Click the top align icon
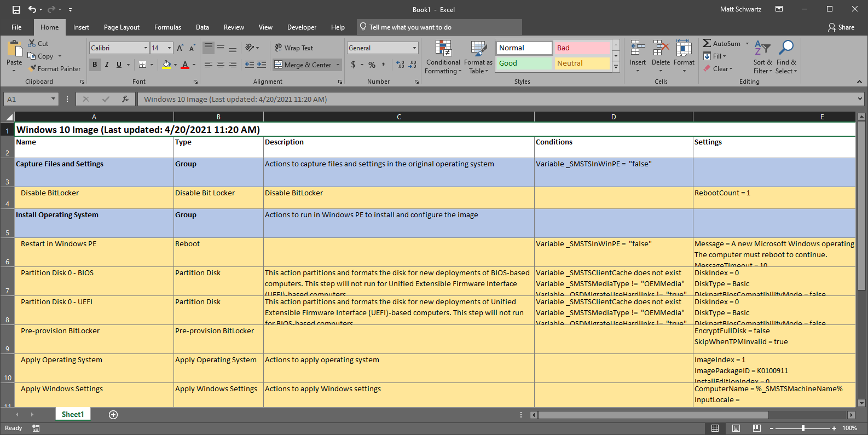The image size is (868, 435). [209, 48]
